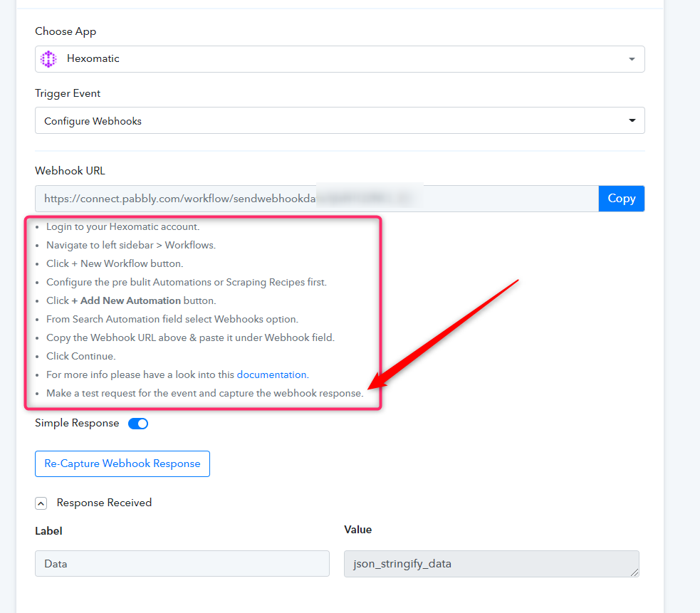Click the 'Webhook URL' label

[x=70, y=171]
